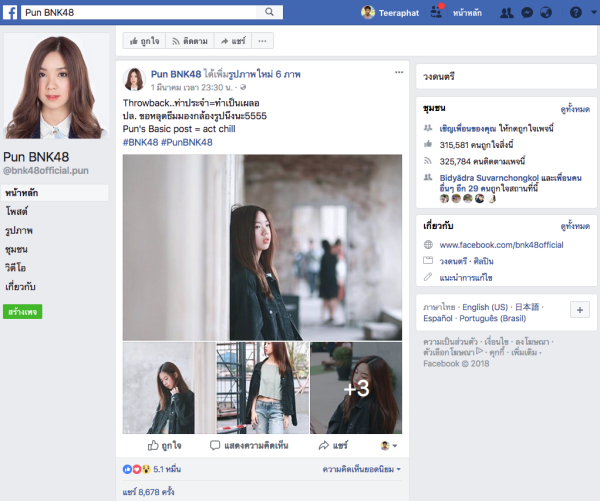This screenshot has width=600, height=501.
Task: Open page more options ellipsis button
Action: pos(262,41)
